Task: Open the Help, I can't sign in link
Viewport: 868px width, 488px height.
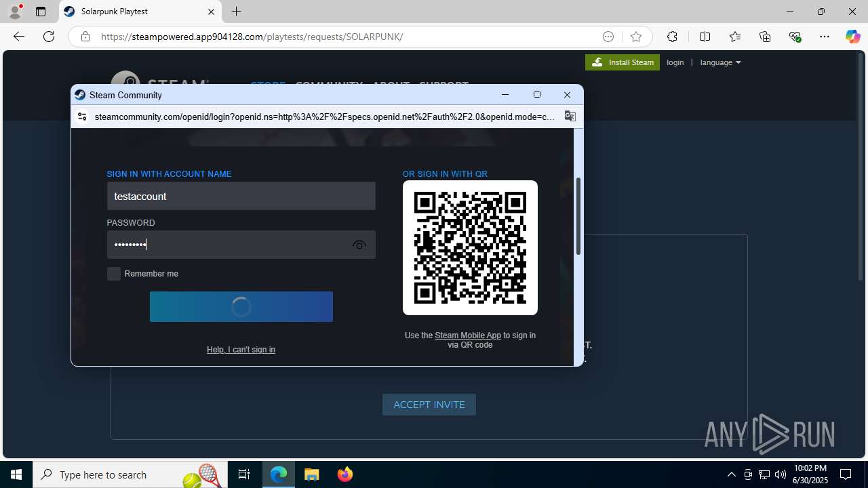Action: [241, 350]
